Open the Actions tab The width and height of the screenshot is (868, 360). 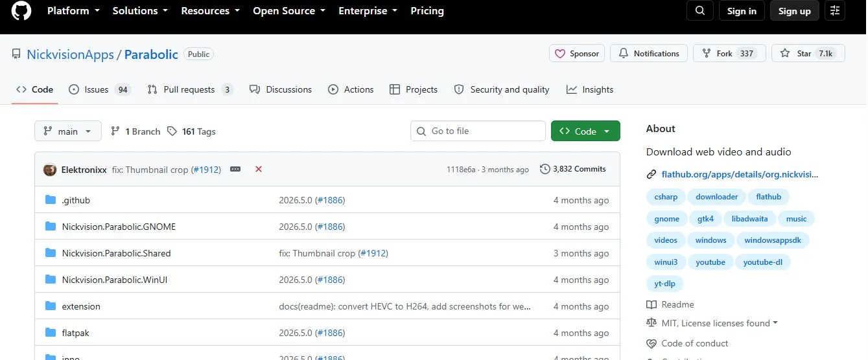click(351, 89)
